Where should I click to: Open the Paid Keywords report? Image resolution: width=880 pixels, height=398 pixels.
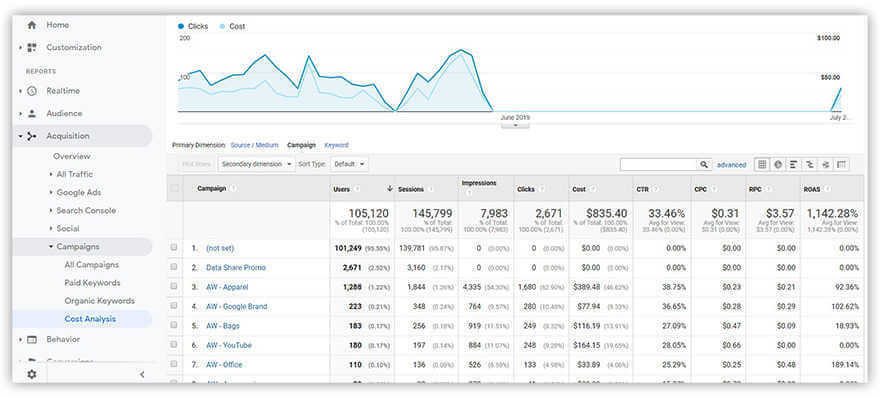point(92,283)
